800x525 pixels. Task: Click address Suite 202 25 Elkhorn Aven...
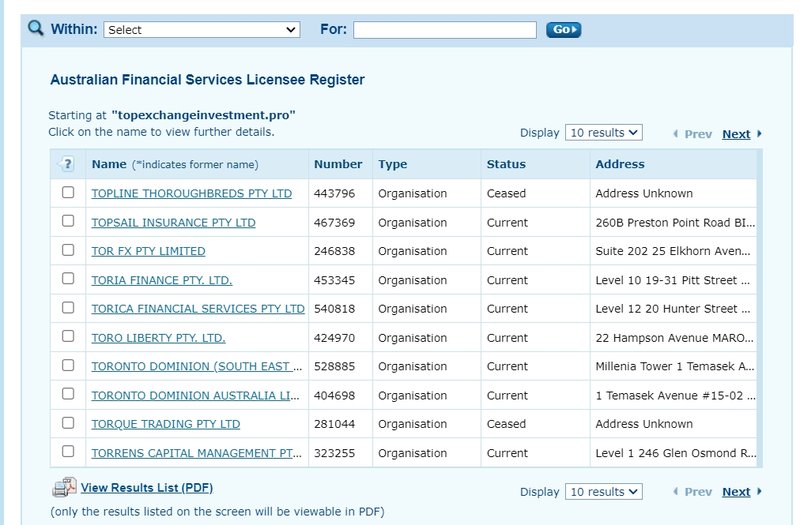click(x=673, y=251)
